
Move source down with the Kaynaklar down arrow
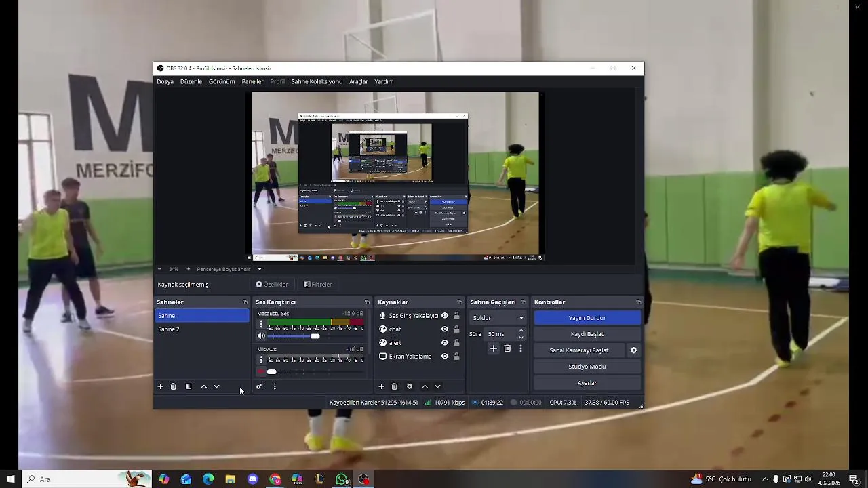(x=437, y=386)
